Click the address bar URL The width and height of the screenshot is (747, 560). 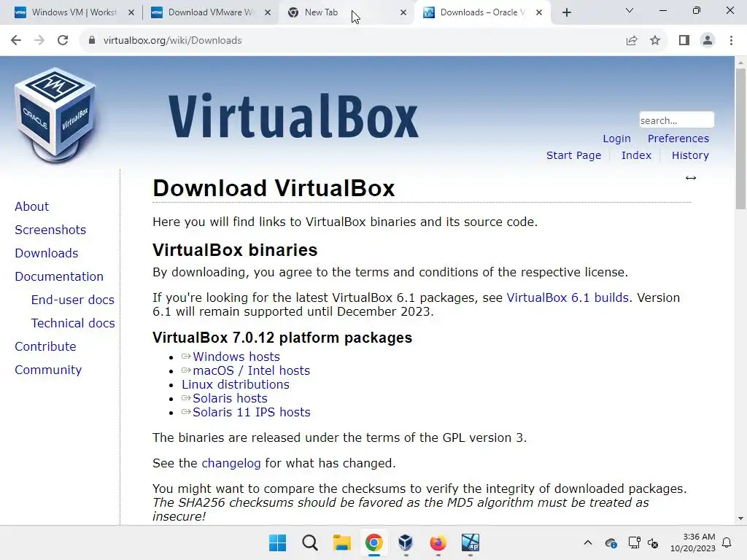click(x=172, y=41)
